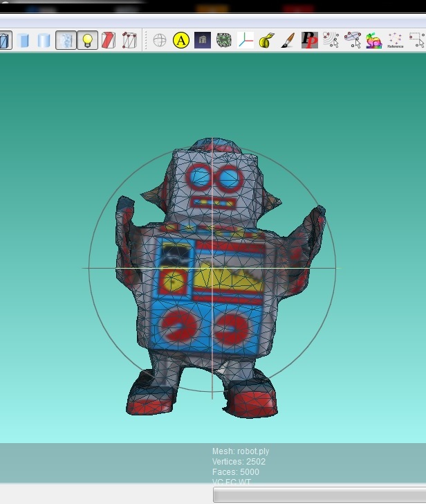Toggle texture rendering on the mesh
This screenshot has width=426, height=504.
pos(66,40)
